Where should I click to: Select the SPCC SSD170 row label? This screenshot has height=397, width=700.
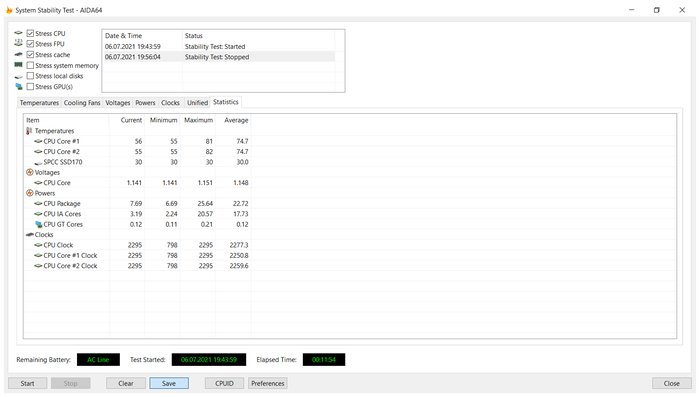tap(63, 162)
